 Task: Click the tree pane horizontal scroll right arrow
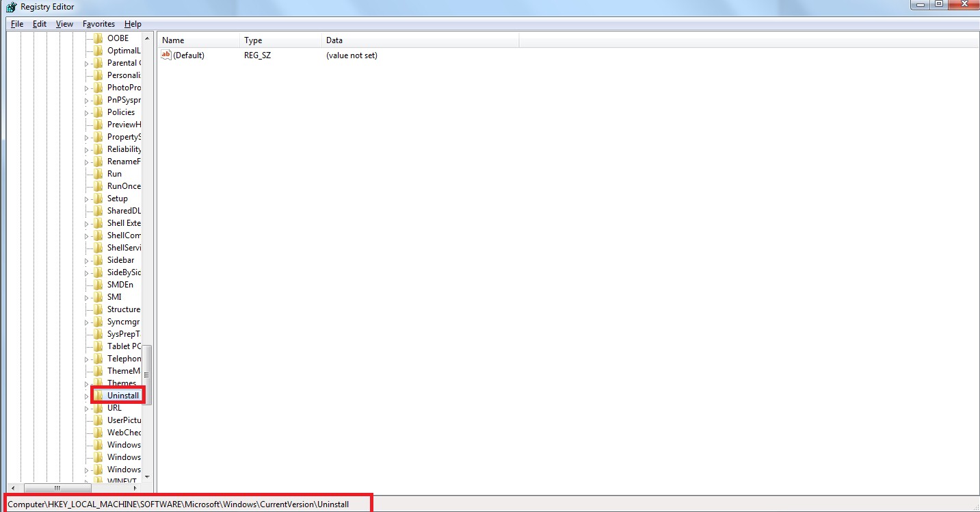[136, 489]
